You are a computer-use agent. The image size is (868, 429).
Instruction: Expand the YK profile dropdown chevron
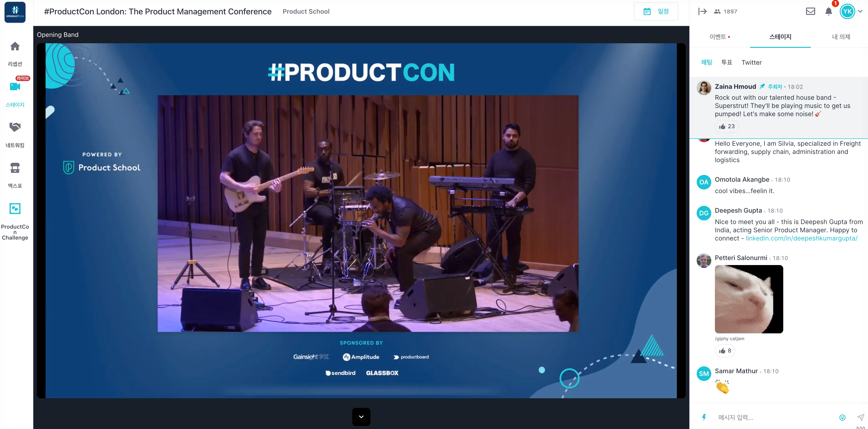click(x=860, y=11)
